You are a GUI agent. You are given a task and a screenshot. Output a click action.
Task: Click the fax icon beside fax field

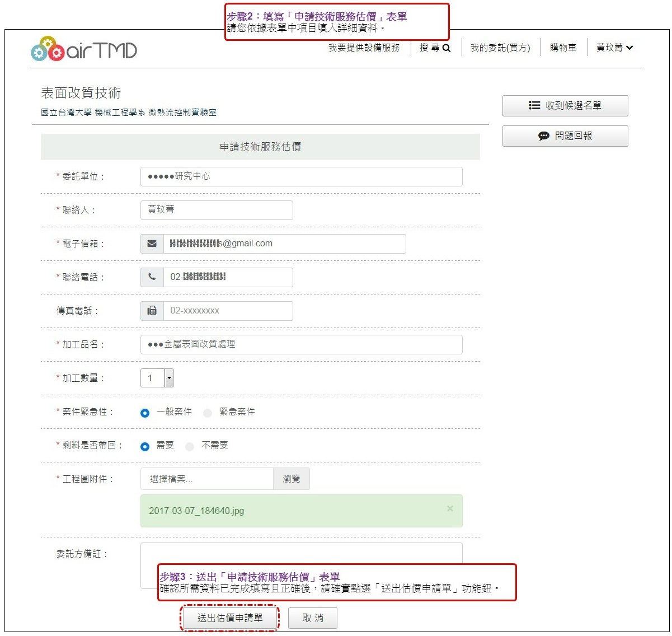click(152, 311)
